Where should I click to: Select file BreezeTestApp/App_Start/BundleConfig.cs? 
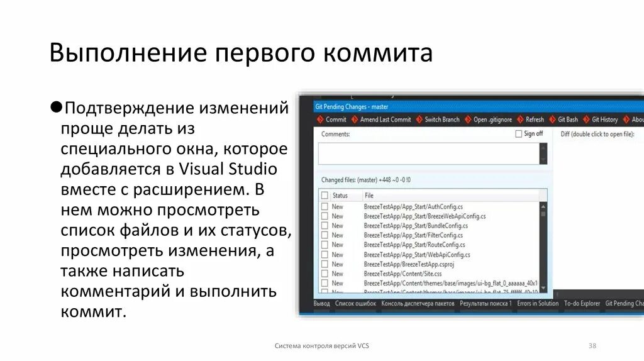416,226
